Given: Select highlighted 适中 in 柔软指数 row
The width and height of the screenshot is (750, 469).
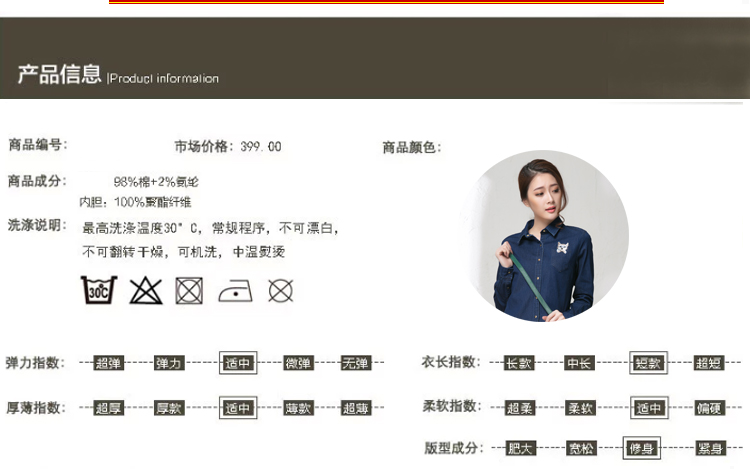Looking at the screenshot, I should pos(649,408).
